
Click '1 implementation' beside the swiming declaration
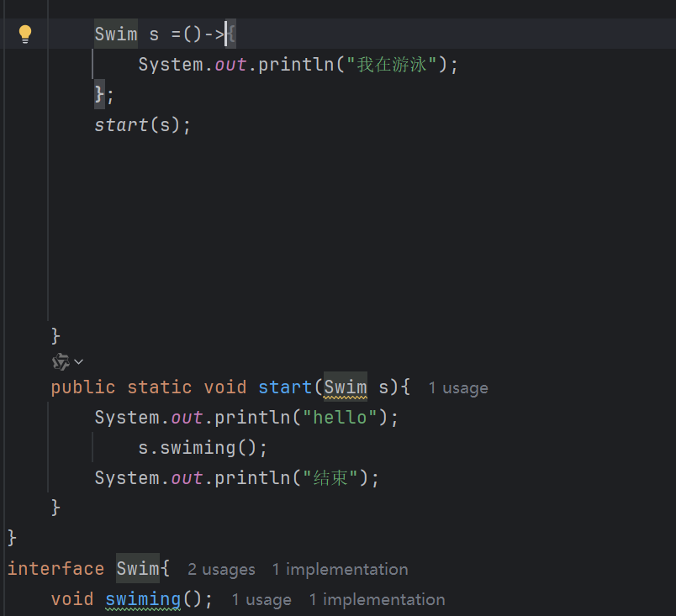pyautogui.click(x=377, y=599)
